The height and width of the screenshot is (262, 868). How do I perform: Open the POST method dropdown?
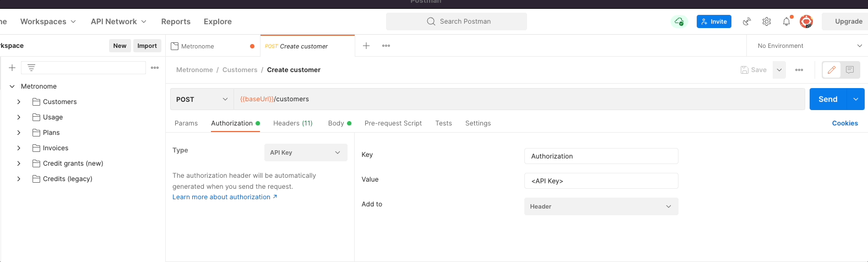pos(202,99)
